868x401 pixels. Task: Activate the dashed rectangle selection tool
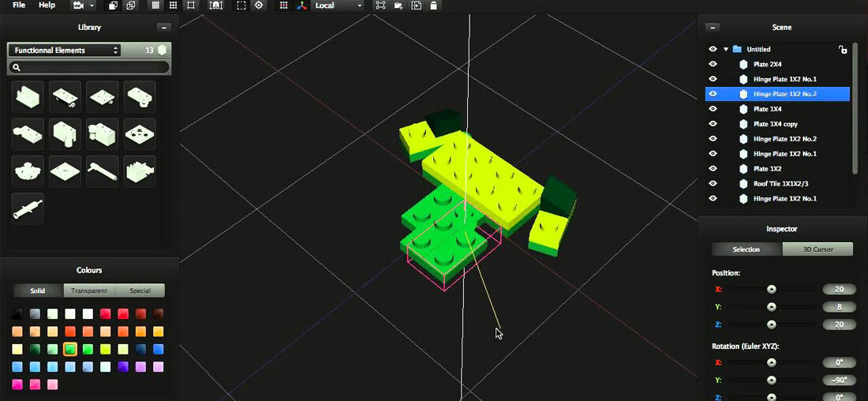241,6
